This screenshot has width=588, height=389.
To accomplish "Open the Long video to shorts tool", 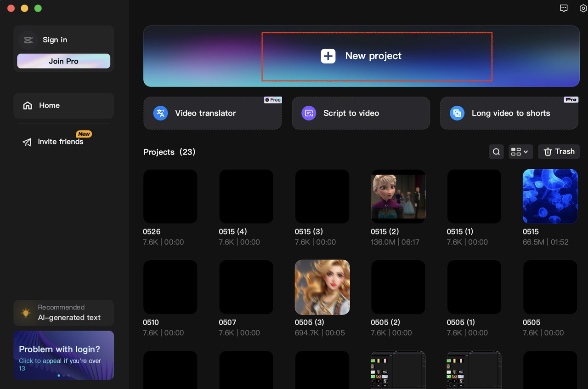I will click(509, 113).
